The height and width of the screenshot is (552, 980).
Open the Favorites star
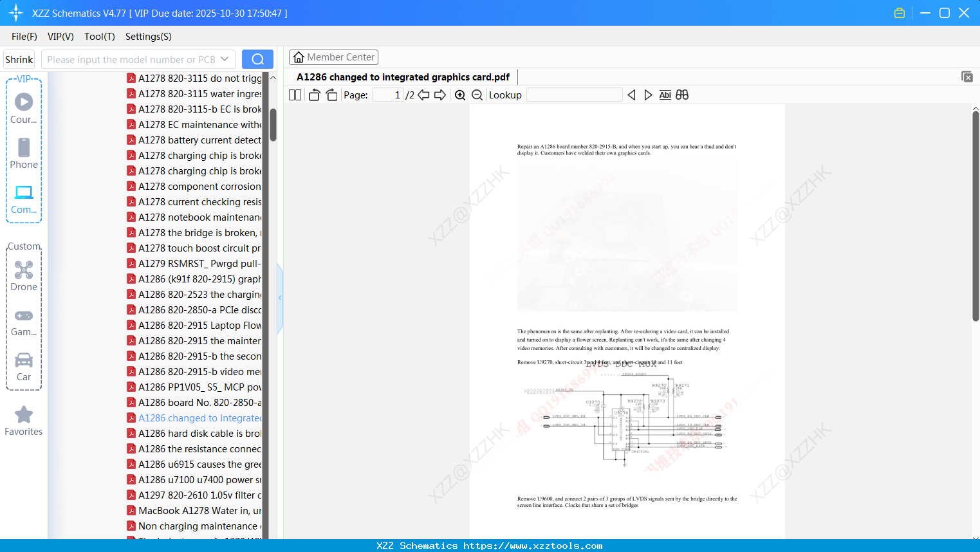(x=24, y=414)
